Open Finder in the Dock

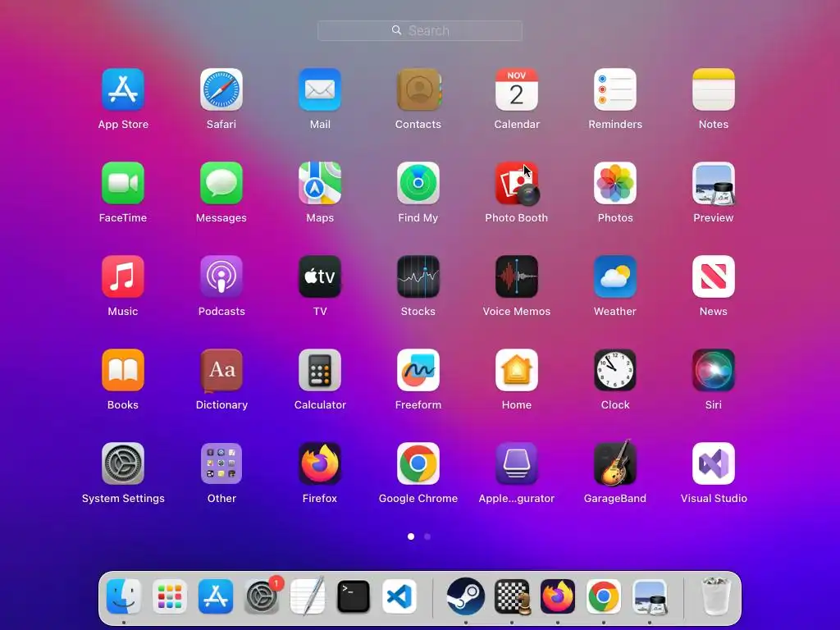124,597
